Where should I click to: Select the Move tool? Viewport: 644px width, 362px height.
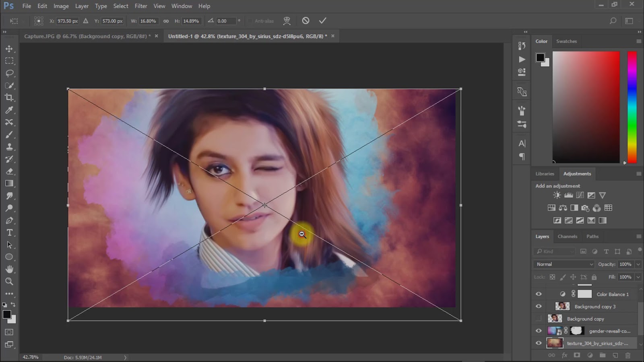[x=10, y=48]
